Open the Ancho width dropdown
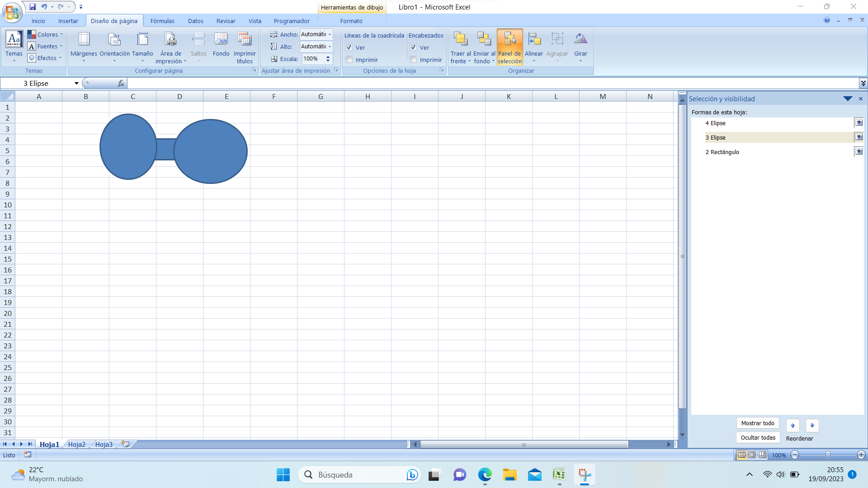Screen dimensions: 868x488 pyautogui.click(x=330, y=34)
